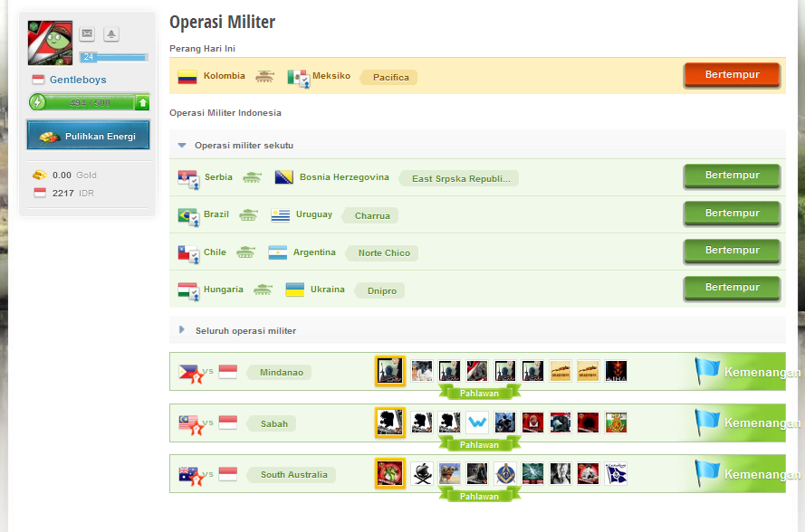
Task: Click Philippines flag in Mindanao row
Action: click(x=190, y=373)
